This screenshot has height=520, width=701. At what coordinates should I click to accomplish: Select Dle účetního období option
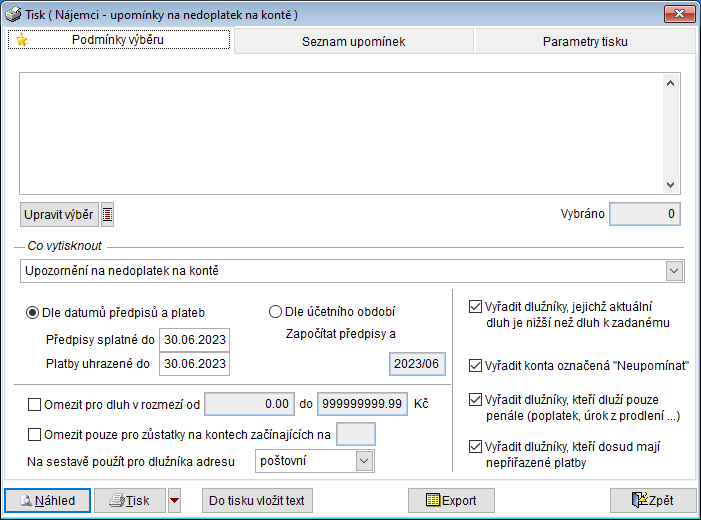[x=276, y=312]
